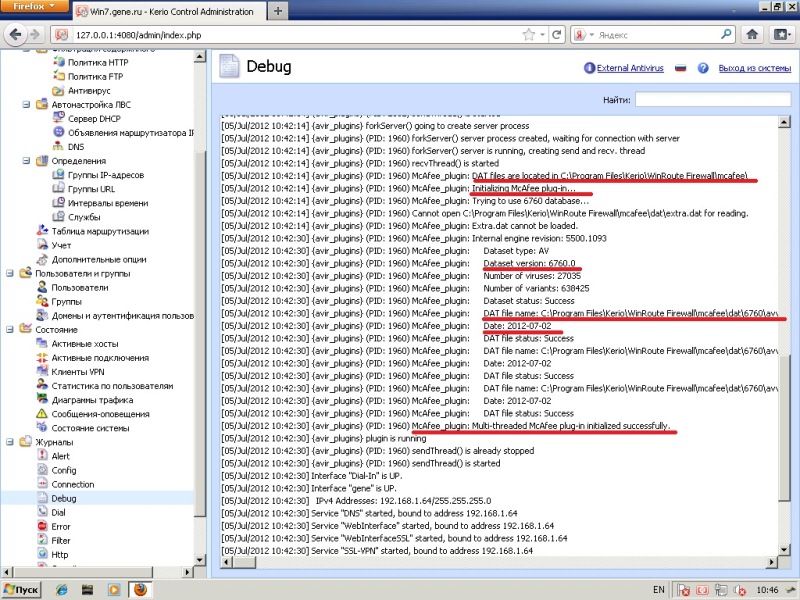Click the External Antivirus link
This screenshot has width=800, height=600.
[629, 69]
